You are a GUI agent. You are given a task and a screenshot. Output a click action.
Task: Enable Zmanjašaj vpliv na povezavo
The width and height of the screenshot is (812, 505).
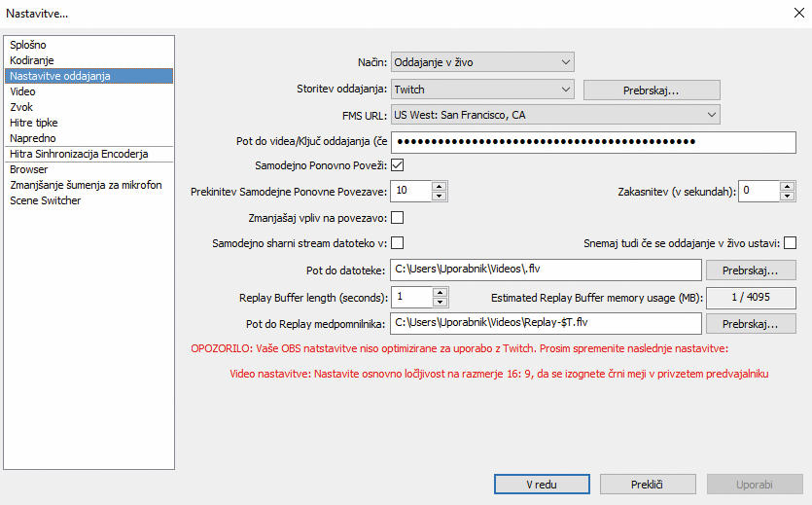pos(397,218)
